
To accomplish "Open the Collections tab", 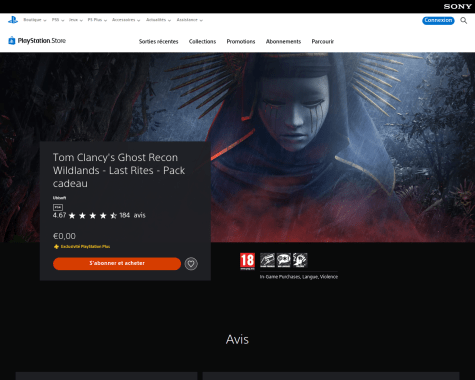I will tap(202, 42).
